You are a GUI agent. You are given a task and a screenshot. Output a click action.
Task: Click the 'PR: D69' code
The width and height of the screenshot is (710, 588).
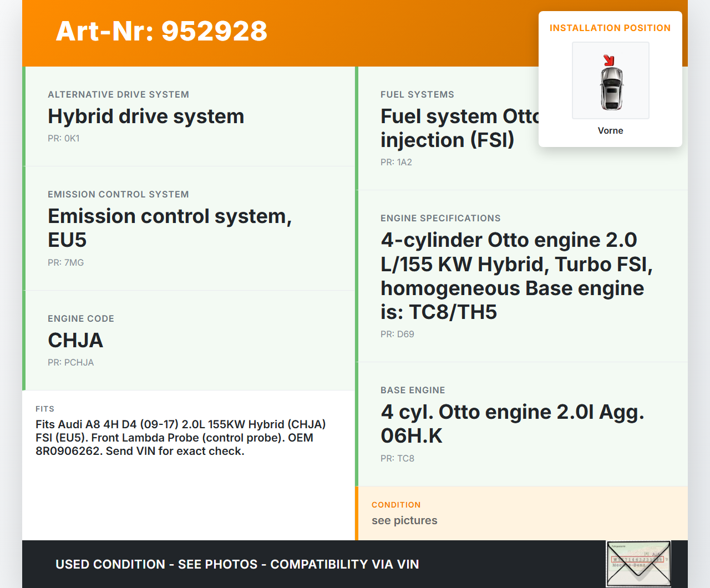(x=397, y=334)
